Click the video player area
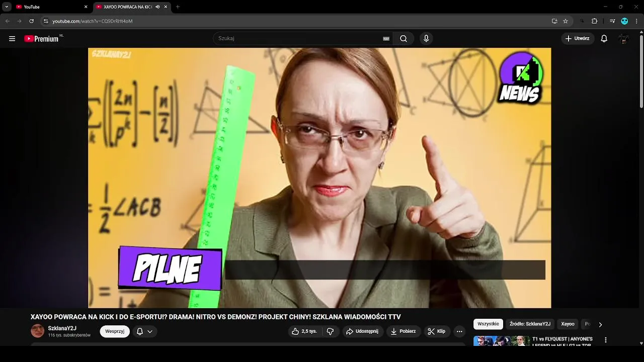This screenshot has width=644, height=362. pyautogui.click(x=319, y=177)
